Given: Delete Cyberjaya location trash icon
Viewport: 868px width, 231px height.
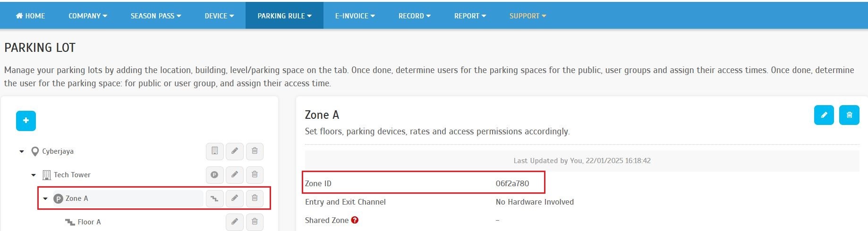Looking at the screenshot, I should [255, 151].
